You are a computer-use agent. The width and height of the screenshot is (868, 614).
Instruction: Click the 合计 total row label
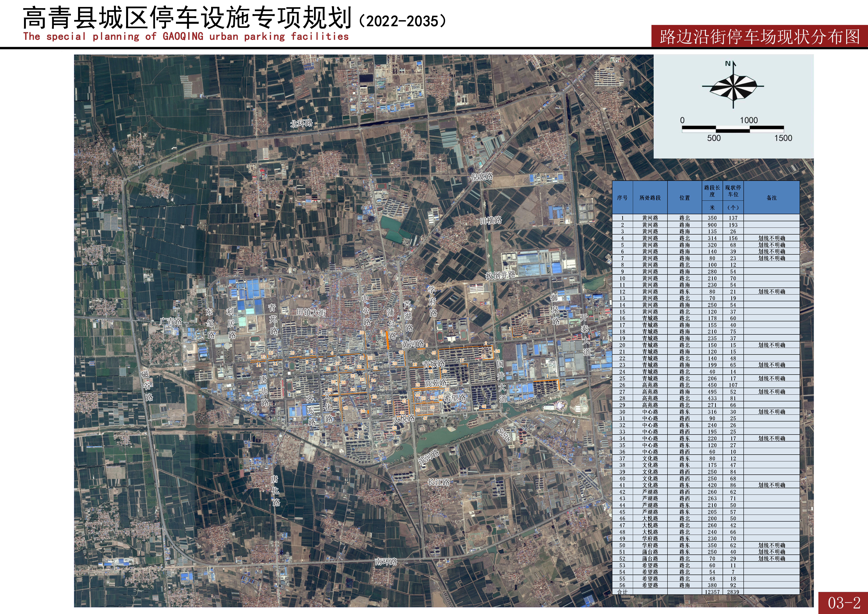[x=622, y=592]
